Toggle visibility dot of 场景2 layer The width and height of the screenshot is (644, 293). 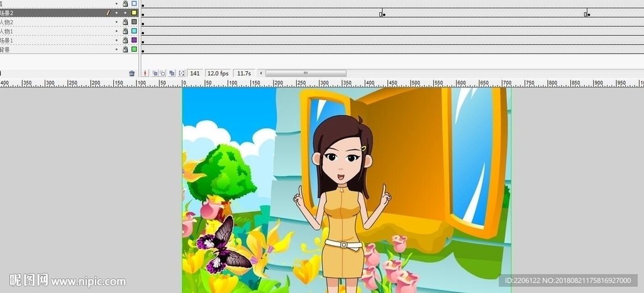(116, 13)
